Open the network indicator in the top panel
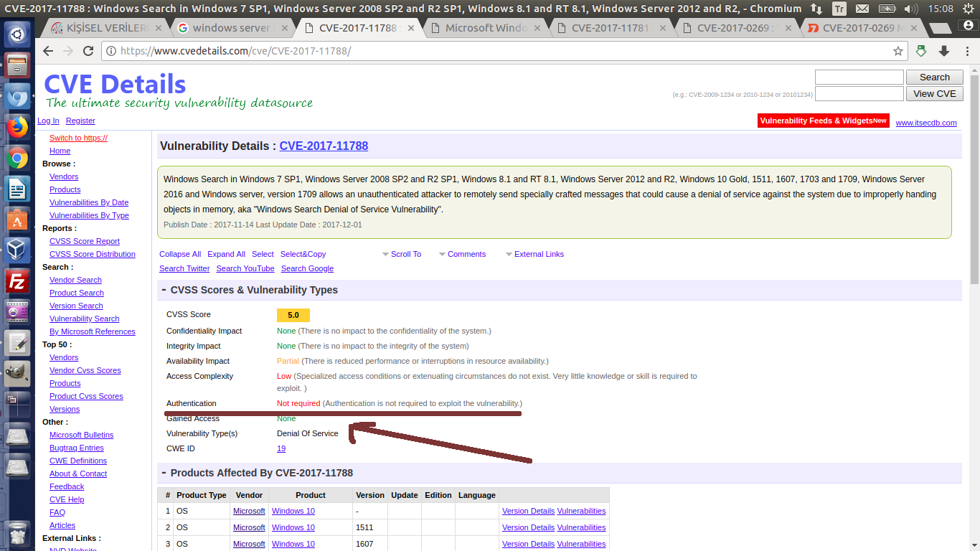The image size is (980, 551). tap(816, 9)
